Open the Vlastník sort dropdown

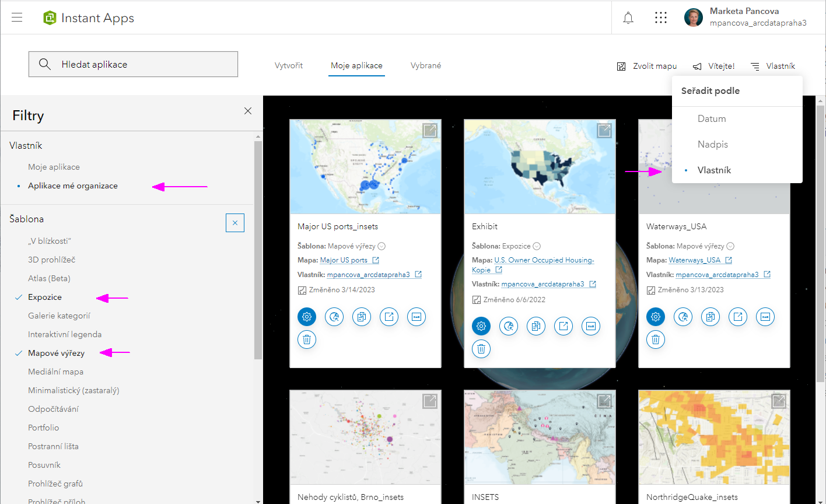tap(773, 66)
